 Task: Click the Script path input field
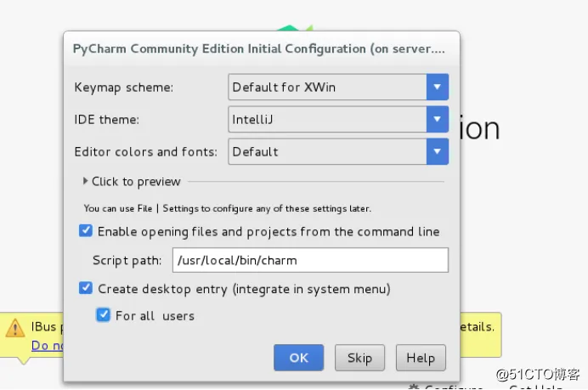[x=310, y=260]
